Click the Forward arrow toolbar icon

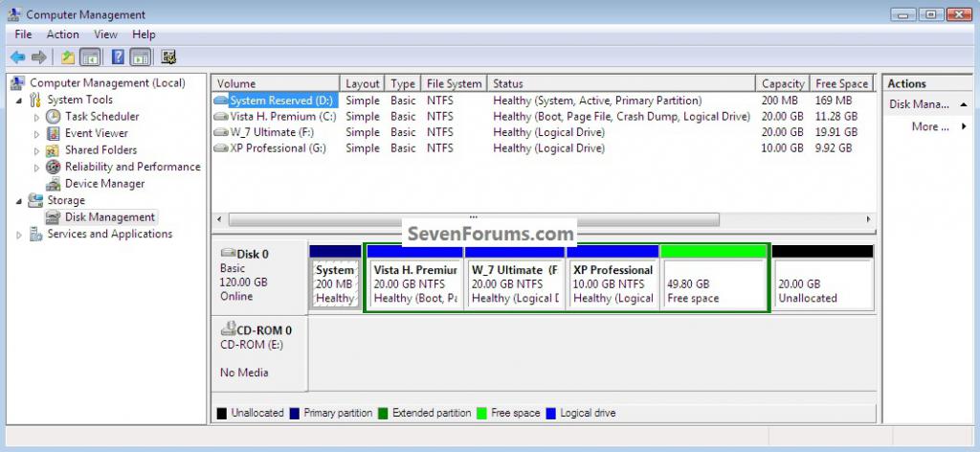pyautogui.click(x=38, y=57)
